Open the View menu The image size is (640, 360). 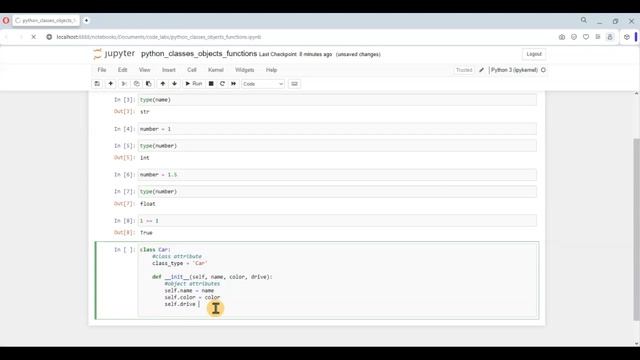point(144,70)
